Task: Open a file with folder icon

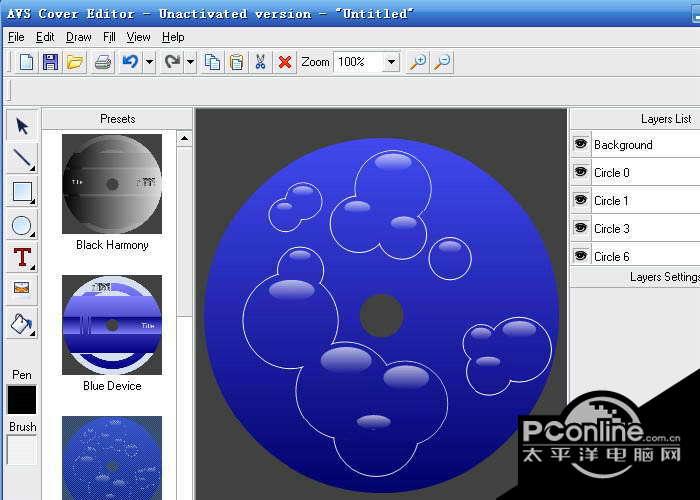Action: point(75,62)
